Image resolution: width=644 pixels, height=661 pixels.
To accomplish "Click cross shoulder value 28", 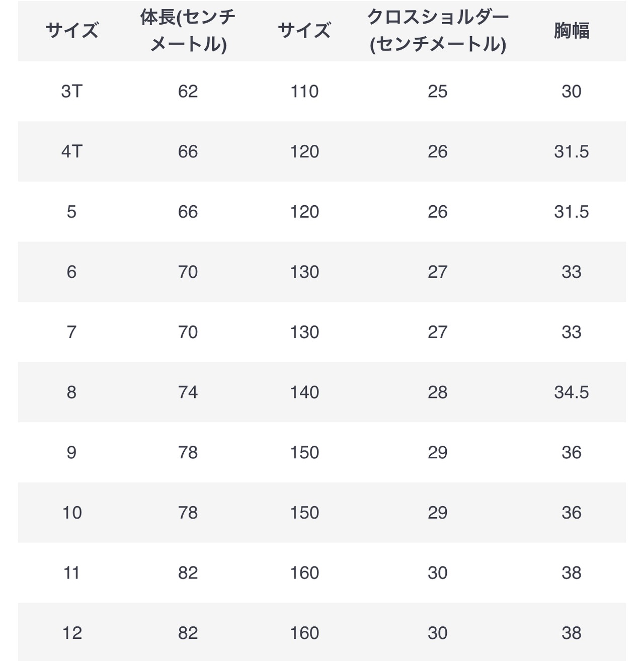I will pos(438,392).
